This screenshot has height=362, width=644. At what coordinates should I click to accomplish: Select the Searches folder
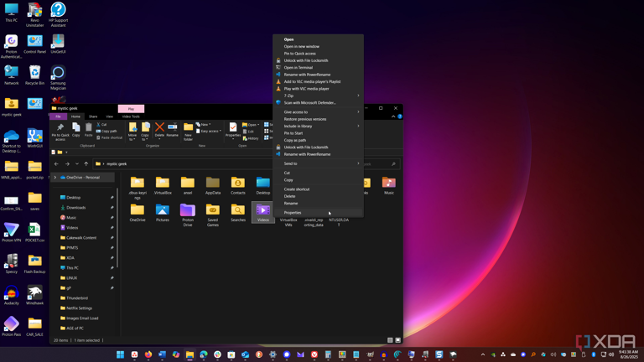238,213
